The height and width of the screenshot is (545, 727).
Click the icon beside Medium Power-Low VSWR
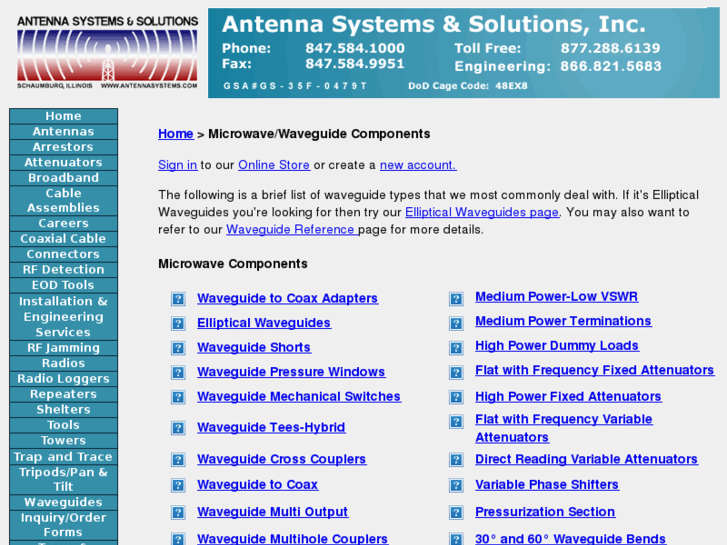click(456, 299)
